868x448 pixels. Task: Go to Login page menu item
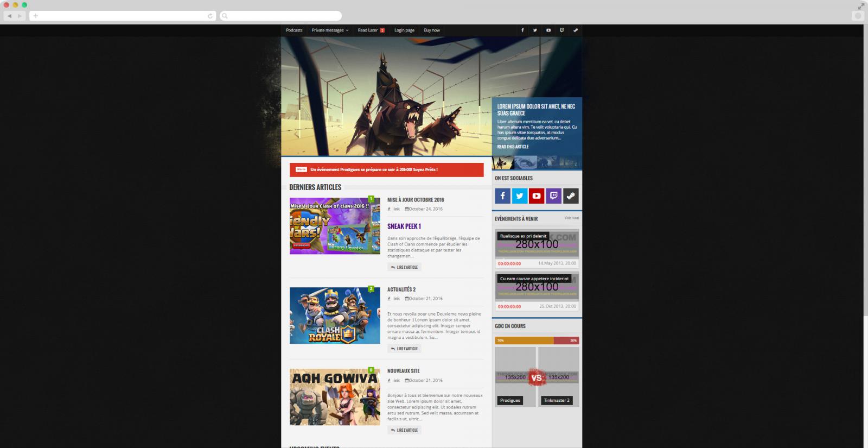point(404,30)
